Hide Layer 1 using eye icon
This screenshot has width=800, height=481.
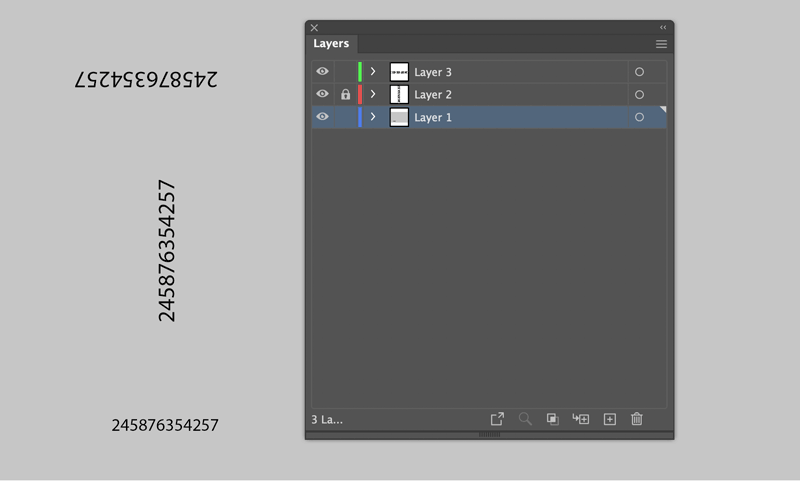(x=322, y=117)
